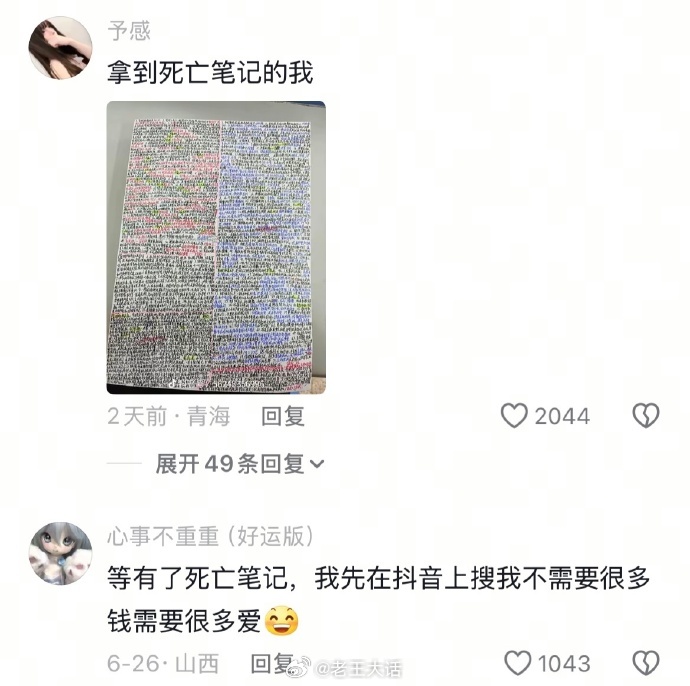Tap the grinning emoji in the comment
Image resolution: width=690 pixels, height=686 pixels.
click(282, 621)
